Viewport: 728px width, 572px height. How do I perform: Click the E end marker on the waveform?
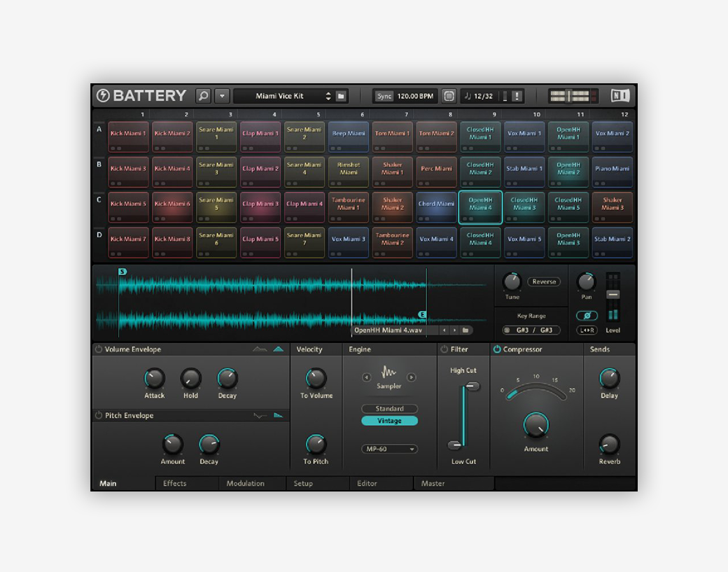(422, 314)
